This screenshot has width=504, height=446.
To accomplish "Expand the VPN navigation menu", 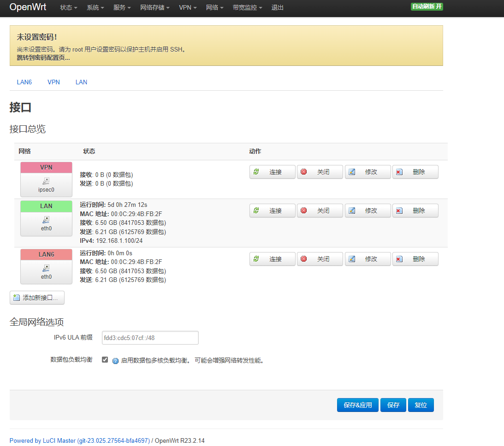I will pos(188,7).
